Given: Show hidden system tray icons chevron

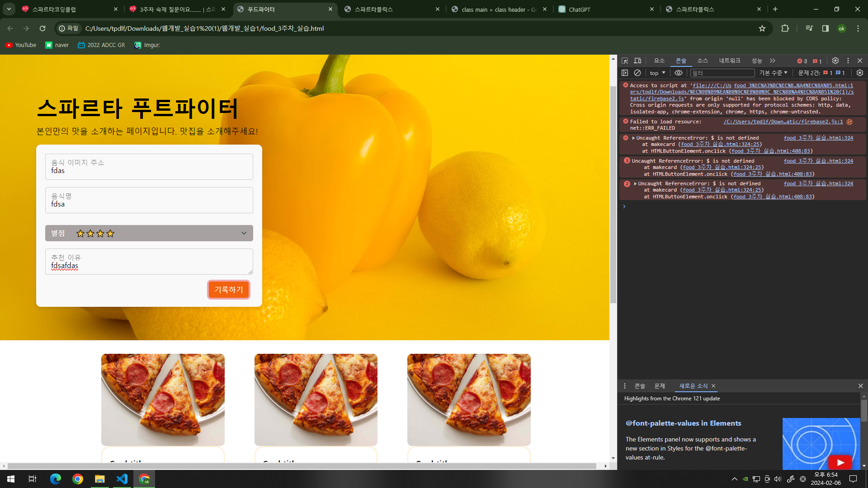Looking at the screenshot, I should [x=734, y=479].
